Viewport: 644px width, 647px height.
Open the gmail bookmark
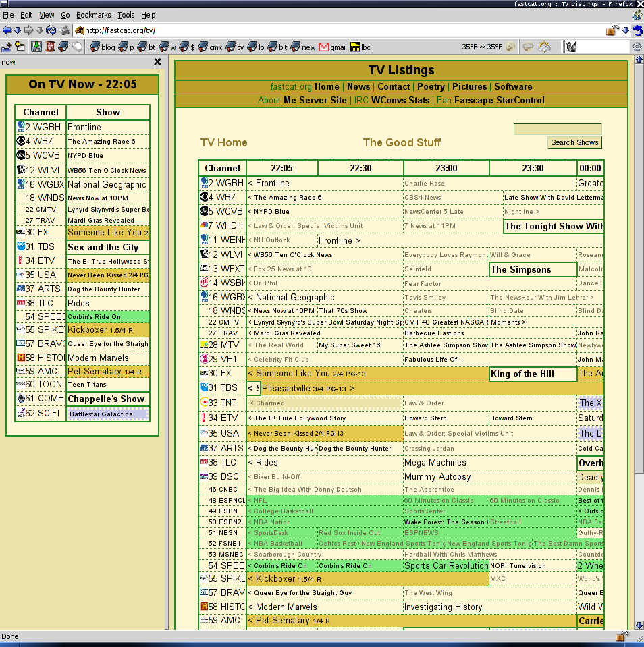coord(333,47)
